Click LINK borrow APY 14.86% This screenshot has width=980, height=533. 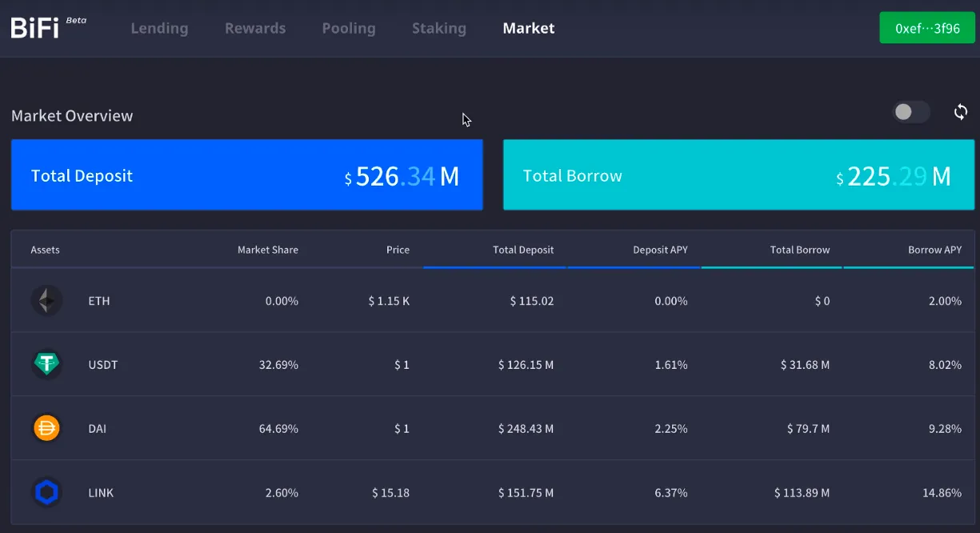pyautogui.click(x=942, y=493)
